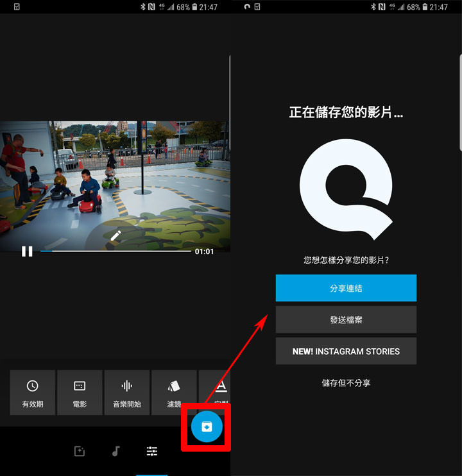Tap the signal strength icon in right status bar

point(401,6)
